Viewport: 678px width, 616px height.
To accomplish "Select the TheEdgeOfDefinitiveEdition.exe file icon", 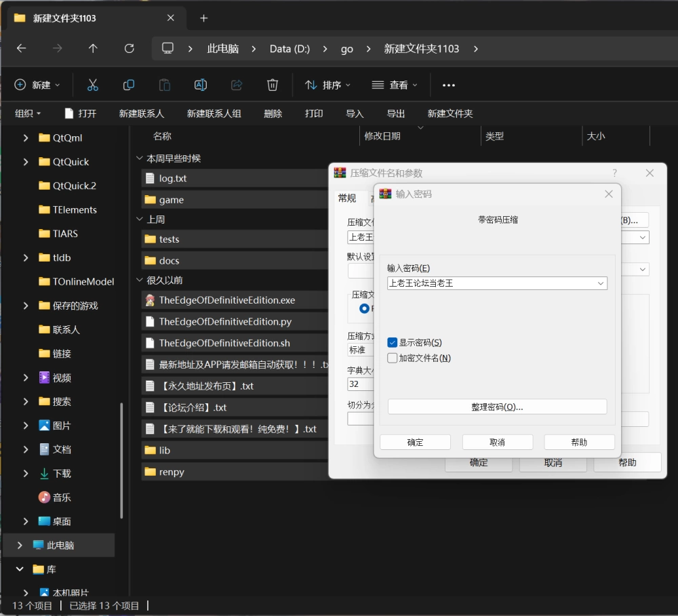I will click(150, 300).
